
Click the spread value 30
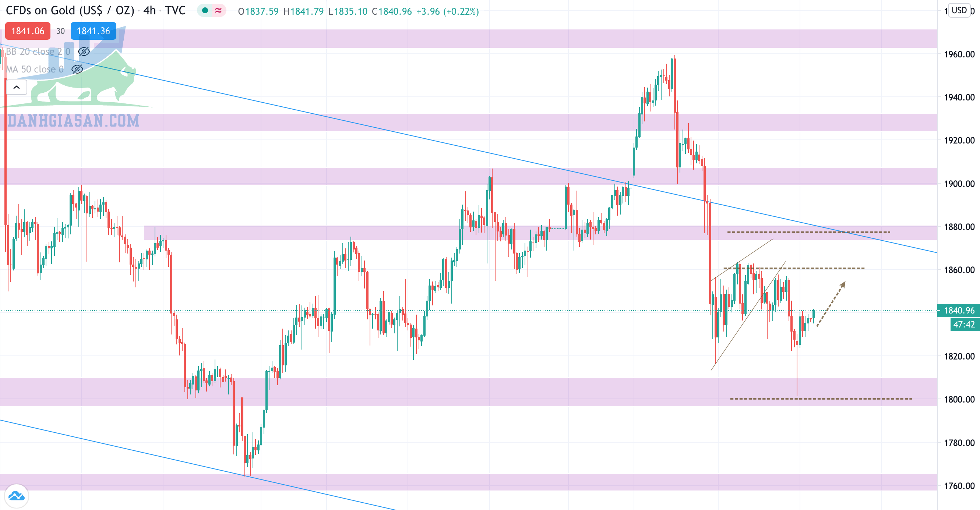(x=60, y=31)
